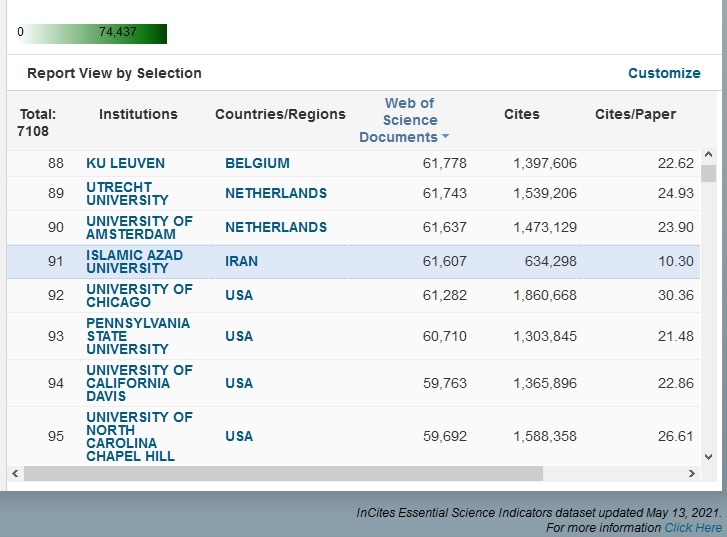Open KU LEUVEN institution link
The image size is (727, 537).
pyautogui.click(x=125, y=163)
